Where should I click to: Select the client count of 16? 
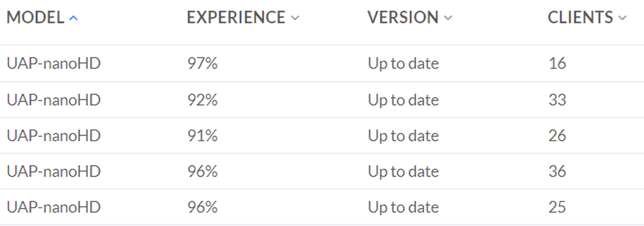(x=557, y=64)
